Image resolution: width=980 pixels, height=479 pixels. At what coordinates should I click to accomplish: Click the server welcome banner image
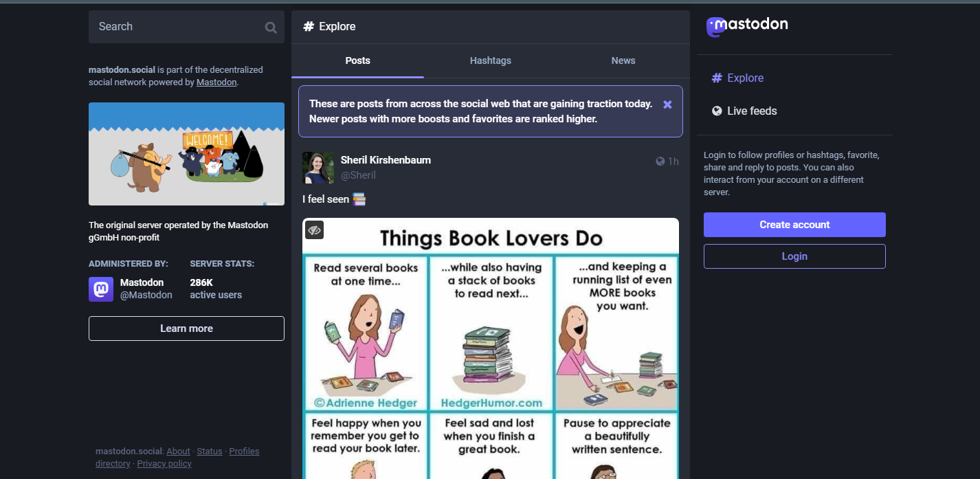click(186, 154)
